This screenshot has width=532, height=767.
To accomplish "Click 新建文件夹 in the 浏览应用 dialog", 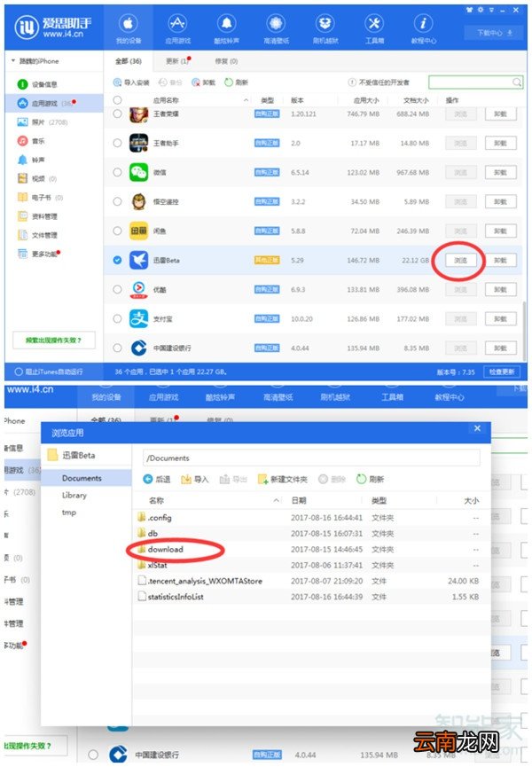I will click(283, 479).
